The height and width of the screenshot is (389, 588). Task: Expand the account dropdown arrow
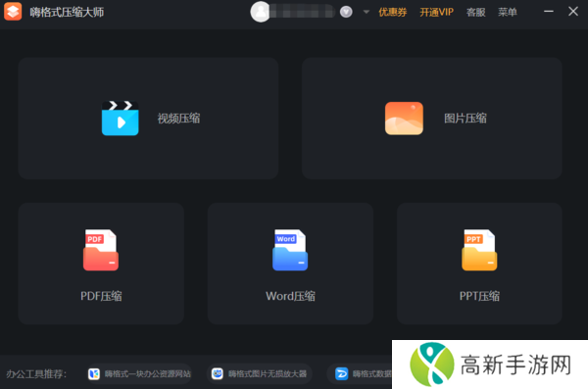click(366, 12)
